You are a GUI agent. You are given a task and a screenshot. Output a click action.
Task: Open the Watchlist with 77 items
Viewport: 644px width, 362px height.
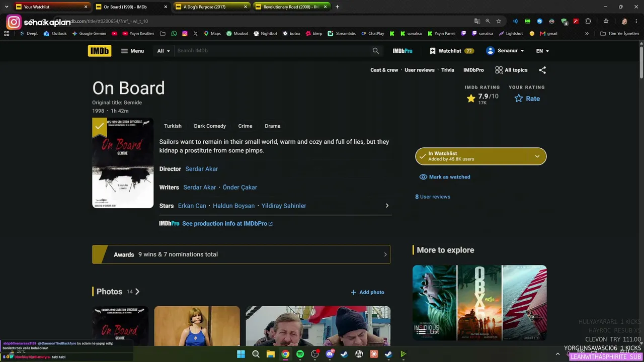tap(451, 51)
